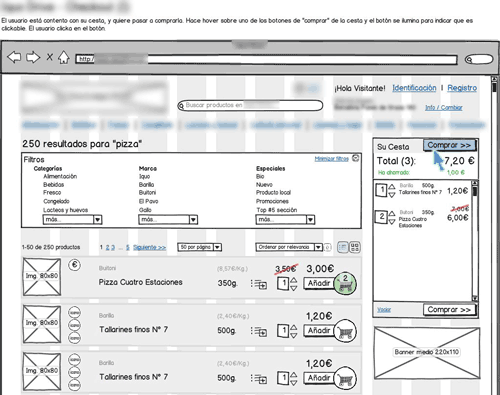Click the Pizza Cuatro Estaciones product name
Screen dimensions: 500x395
tap(141, 282)
